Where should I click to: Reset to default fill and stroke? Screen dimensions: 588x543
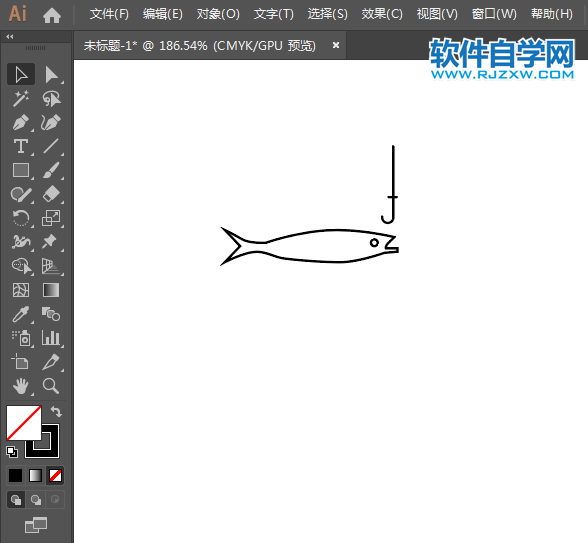(12, 452)
